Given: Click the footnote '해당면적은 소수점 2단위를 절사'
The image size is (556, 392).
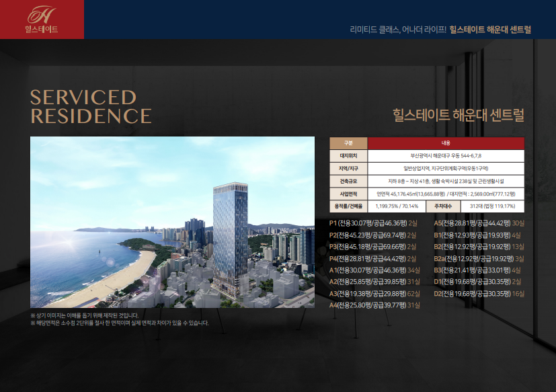Looking at the screenshot, I should [x=120, y=323].
